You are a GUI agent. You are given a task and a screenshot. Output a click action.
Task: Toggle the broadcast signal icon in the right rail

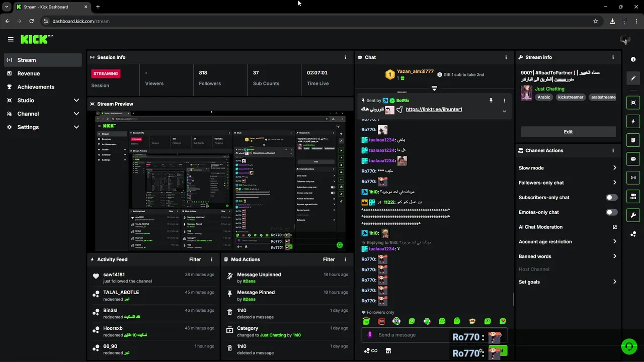(633, 177)
